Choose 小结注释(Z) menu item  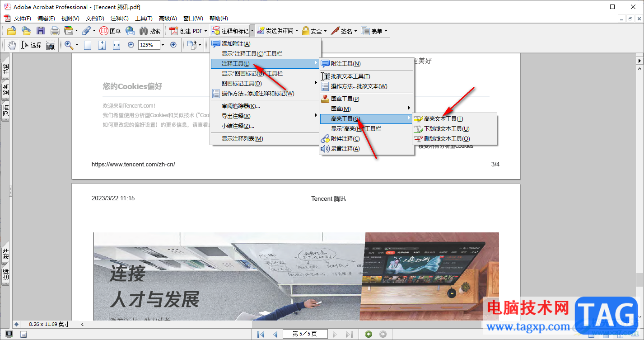(x=266, y=126)
